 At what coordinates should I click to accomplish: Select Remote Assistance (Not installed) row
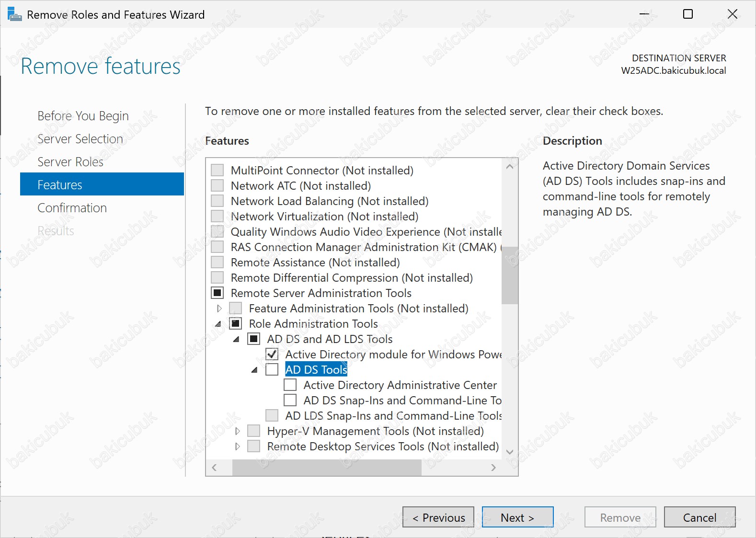[315, 263]
